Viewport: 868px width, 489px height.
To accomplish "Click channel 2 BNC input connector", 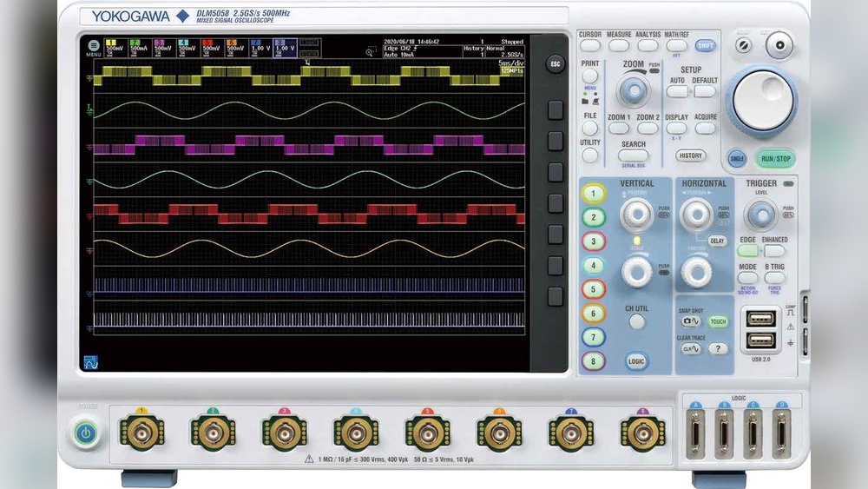I will (x=214, y=433).
